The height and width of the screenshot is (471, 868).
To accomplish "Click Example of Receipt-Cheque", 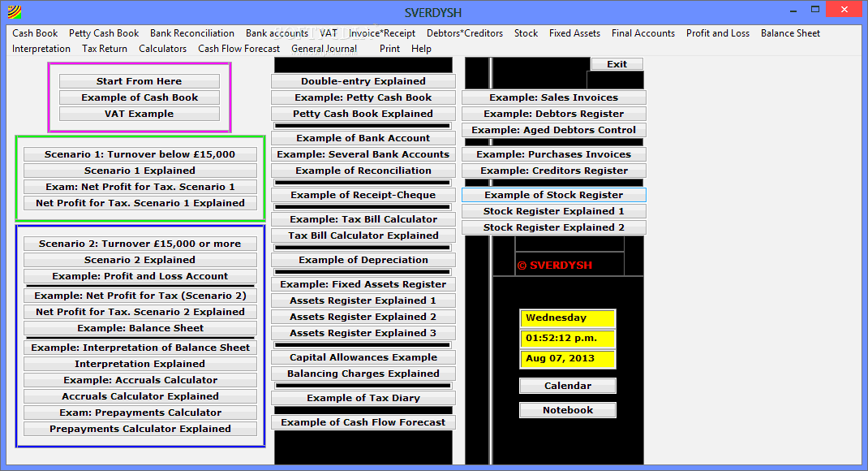I will tap(363, 195).
